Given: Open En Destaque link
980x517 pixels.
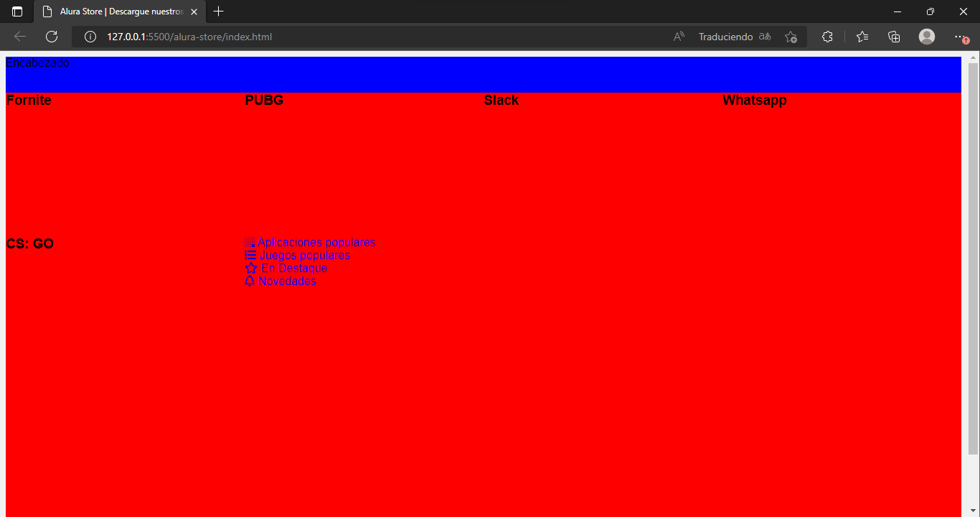Looking at the screenshot, I should (x=294, y=269).
